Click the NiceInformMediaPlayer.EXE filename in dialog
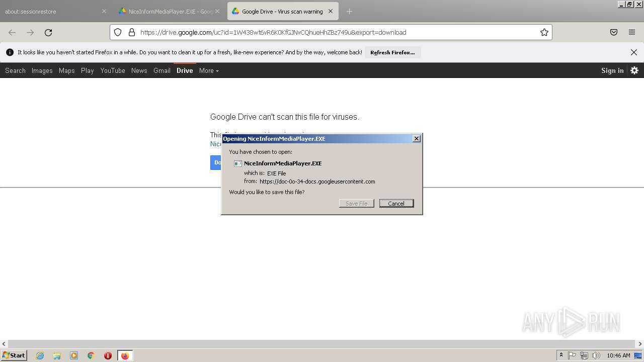Screen dimensions: 644x362 click(x=283, y=163)
